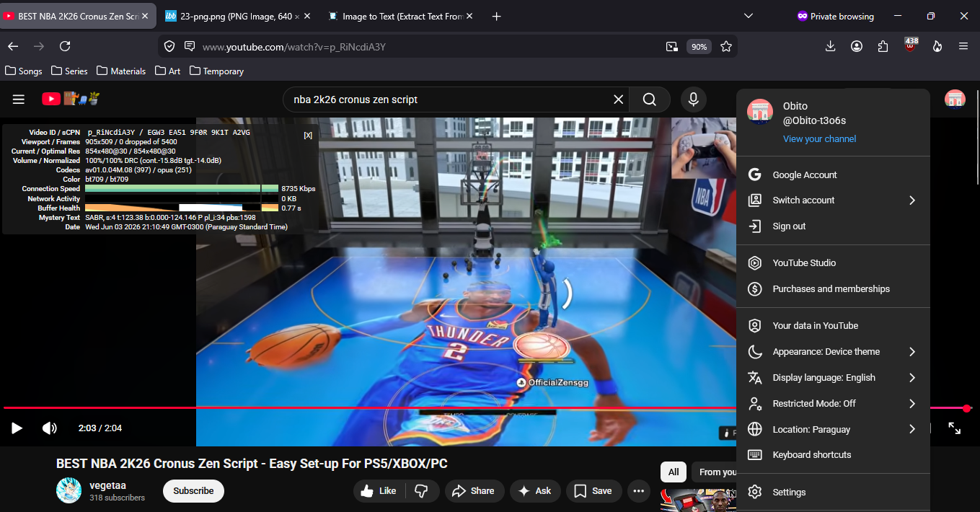Sign out of the account
This screenshot has height=512, width=980.
833,226
